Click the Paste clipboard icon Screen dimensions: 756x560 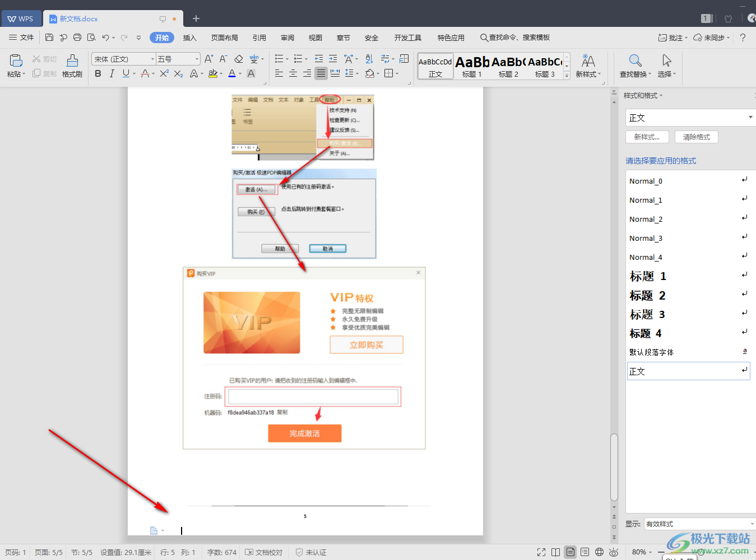coord(16,60)
